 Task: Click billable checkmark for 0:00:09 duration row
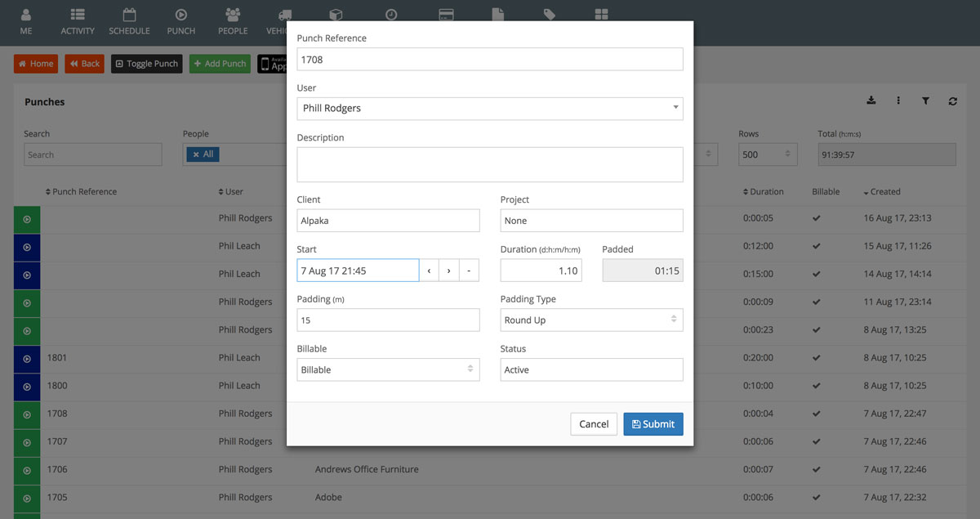(817, 302)
